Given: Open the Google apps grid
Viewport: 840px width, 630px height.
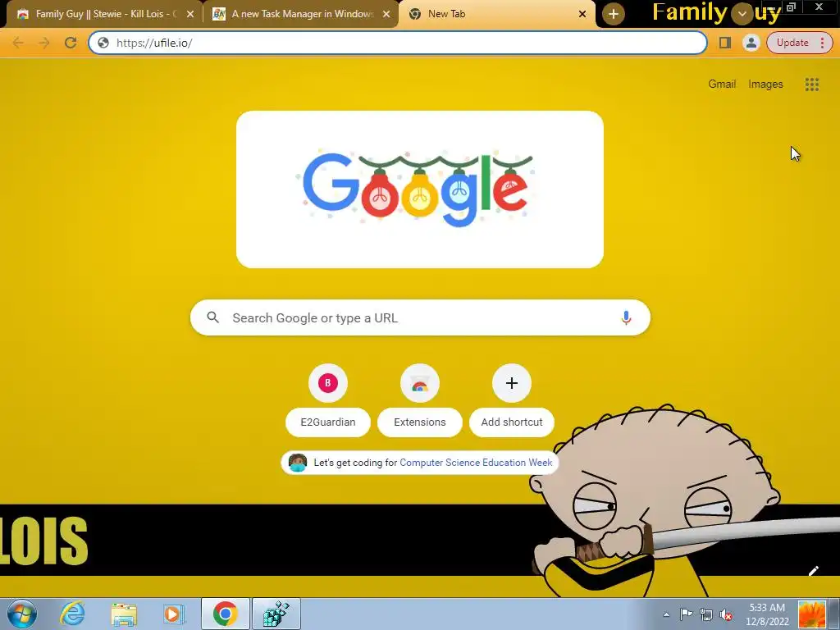Looking at the screenshot, I should 811,84.
